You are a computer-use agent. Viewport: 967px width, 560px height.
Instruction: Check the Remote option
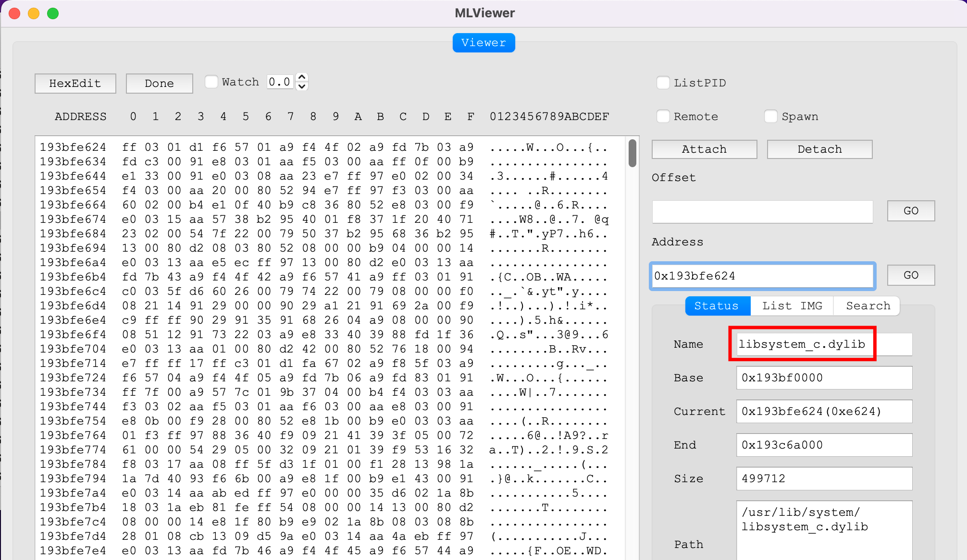click(x=663, y=116)
